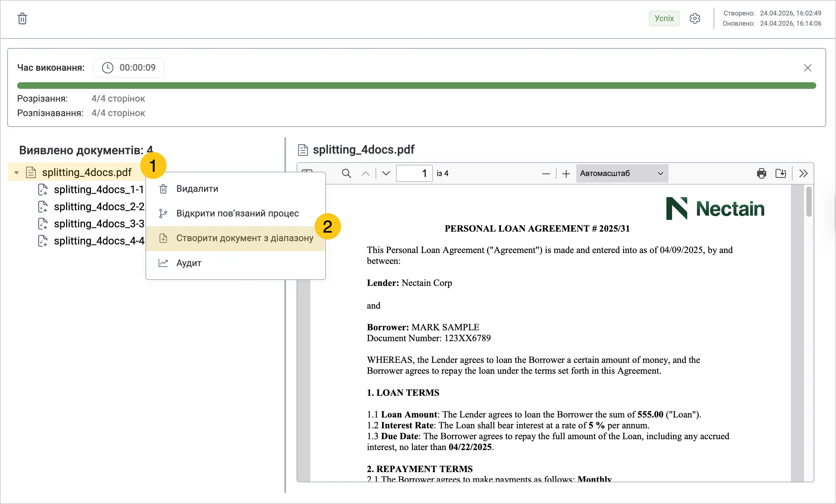Zoom out with the minus button

tap(546, 174)
